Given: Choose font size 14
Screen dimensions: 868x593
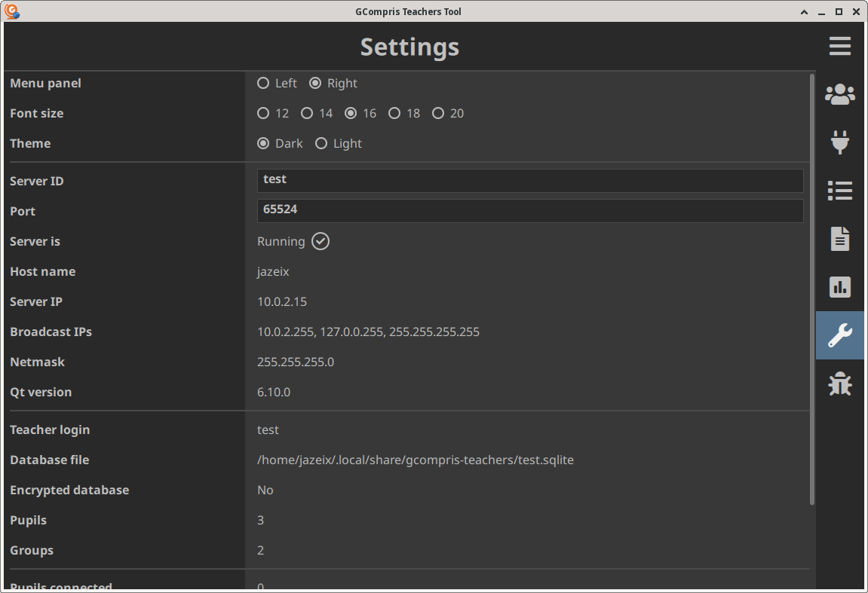Looking at the screenshot, I should click(307, 113).
